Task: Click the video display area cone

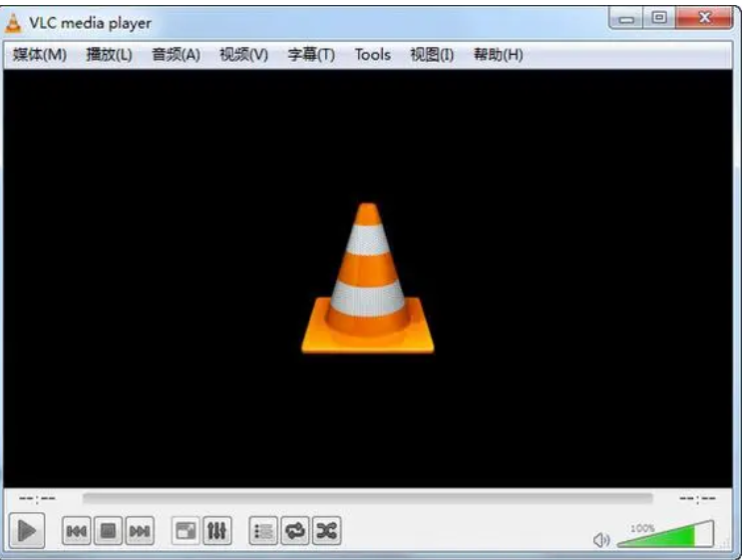Action: [x=368, y=278]
